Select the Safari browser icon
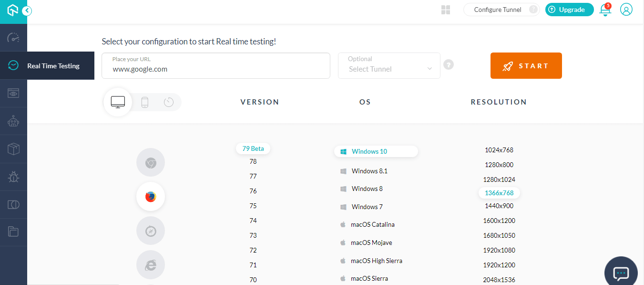Screen dimensions: 644x285 150,230
